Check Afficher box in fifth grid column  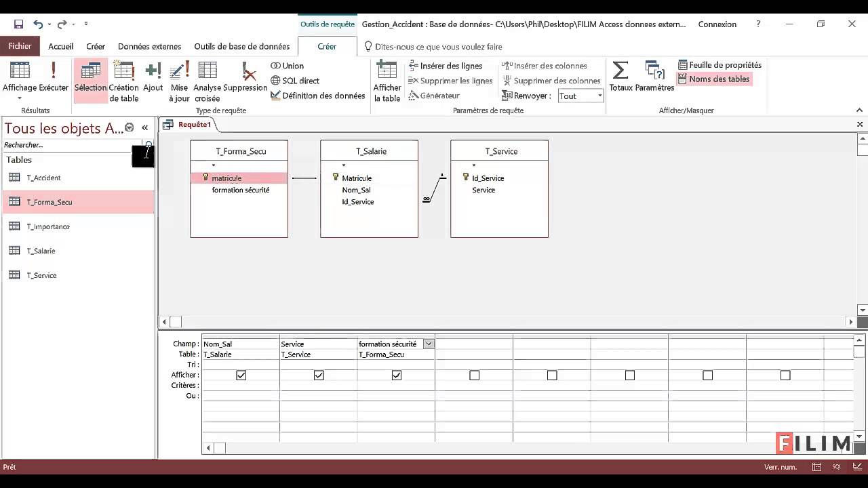click(x=552, y=375)
